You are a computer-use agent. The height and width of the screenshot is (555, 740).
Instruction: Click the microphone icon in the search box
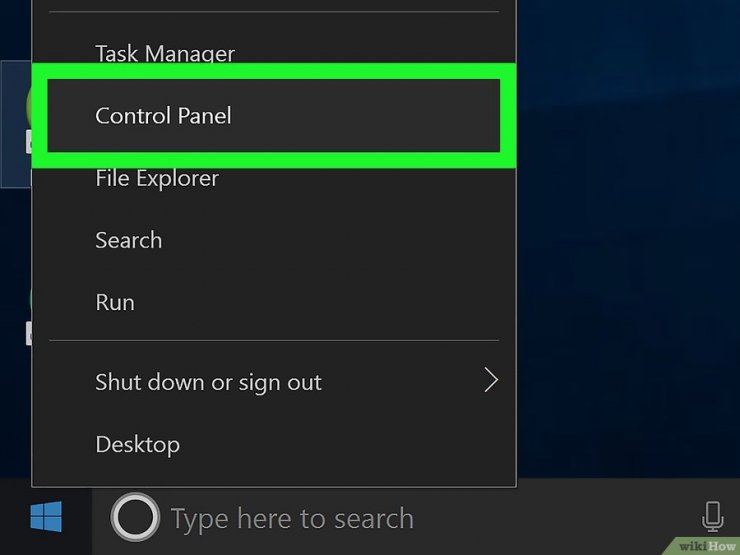click(x=712, y=517)
